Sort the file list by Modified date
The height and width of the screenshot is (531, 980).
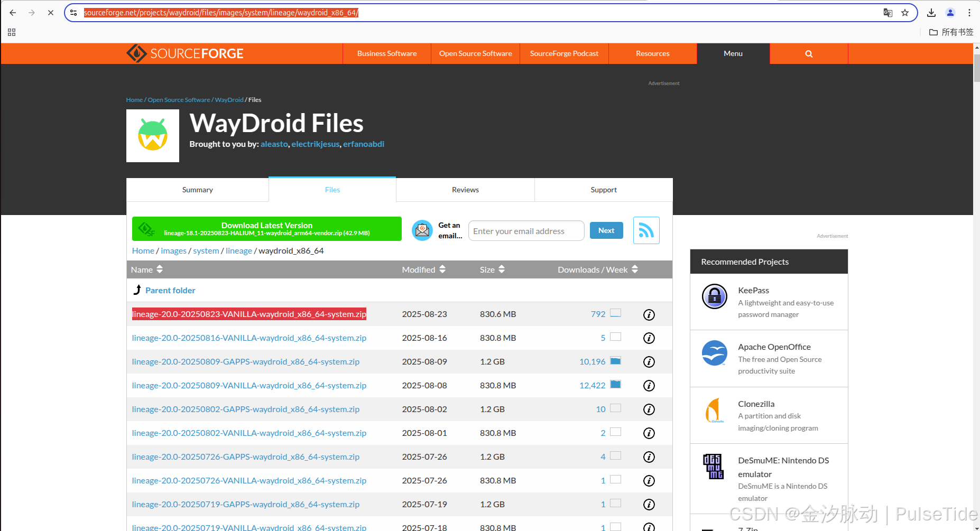[424, 269]
